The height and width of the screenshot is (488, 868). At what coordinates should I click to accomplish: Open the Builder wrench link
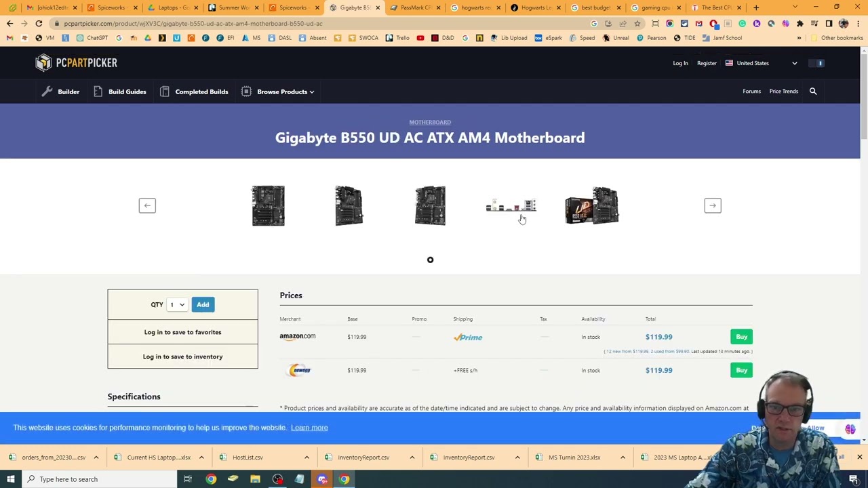(x=60, y=91)
